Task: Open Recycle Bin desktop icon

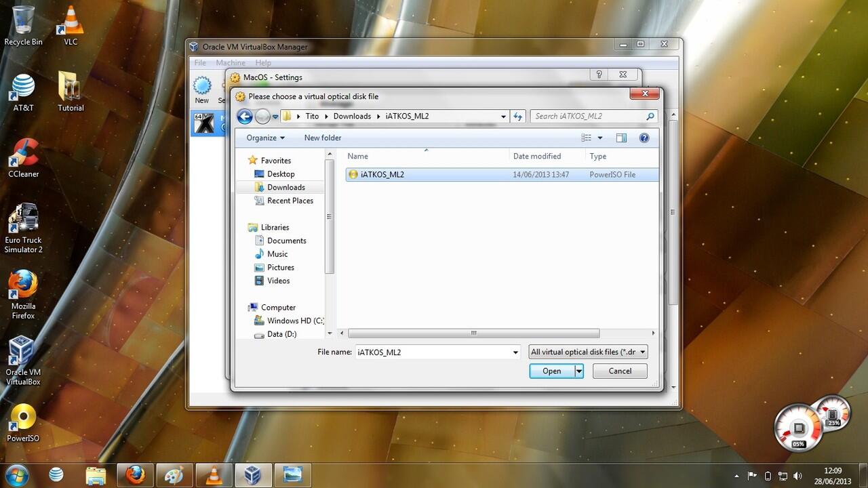Action: (x=23, y=26)
